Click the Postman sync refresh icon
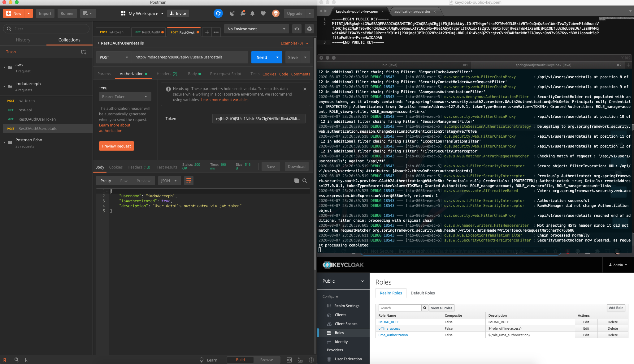This screenshot has width=634, height=364. click(218, 13)
